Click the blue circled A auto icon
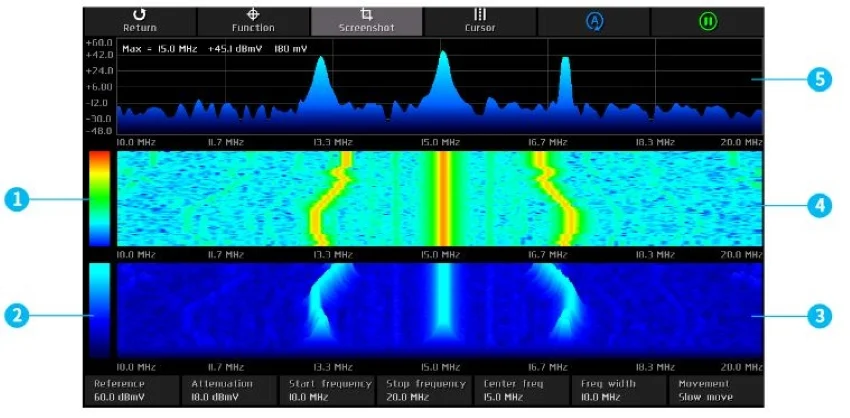 (x=594, y=21)
